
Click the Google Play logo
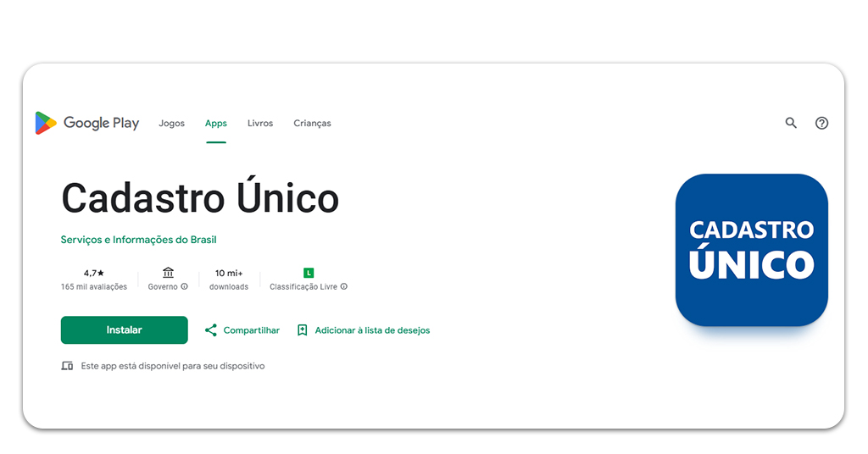[86, 124]
